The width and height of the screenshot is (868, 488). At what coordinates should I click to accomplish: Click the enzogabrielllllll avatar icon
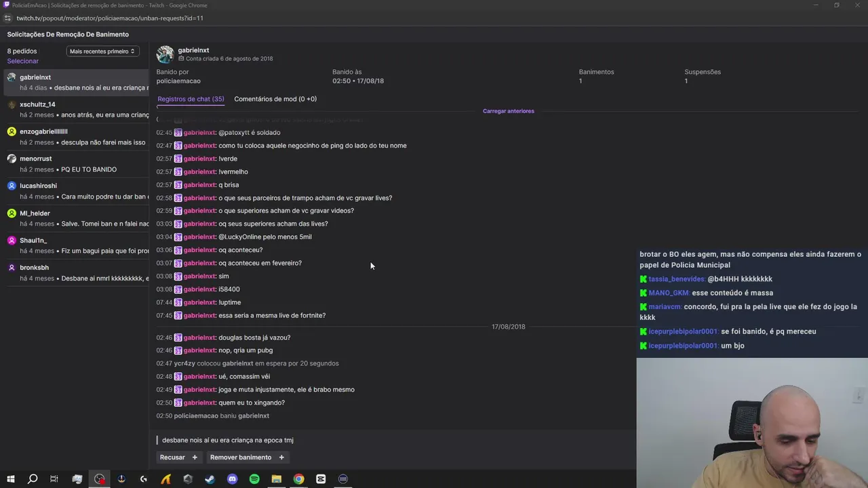[x=12, y=131]
